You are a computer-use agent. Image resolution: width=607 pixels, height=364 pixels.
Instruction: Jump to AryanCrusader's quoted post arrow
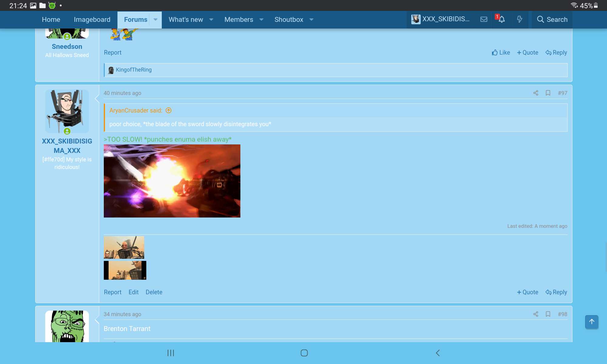[168, 110]
